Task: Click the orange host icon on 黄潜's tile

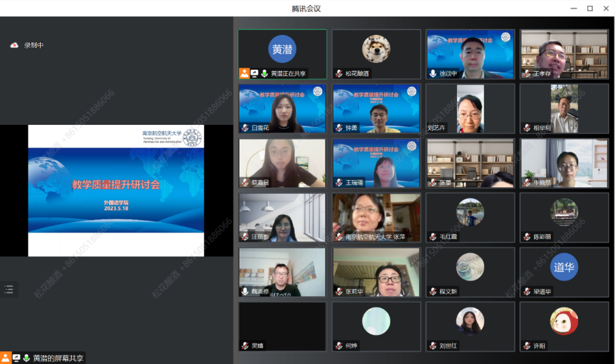Action: 244,74
